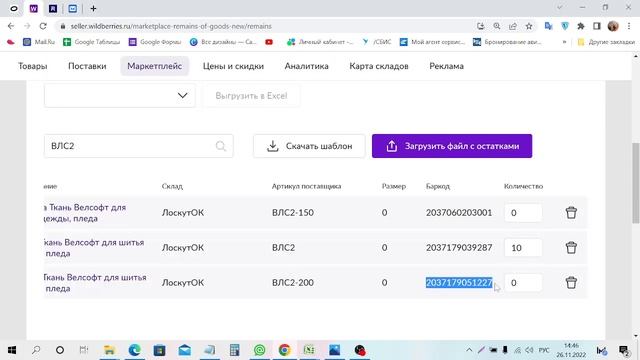This screenshot has width=640, height=360.
Task: Click the share page icon in address bar
Action: click(x=513, y=26)
